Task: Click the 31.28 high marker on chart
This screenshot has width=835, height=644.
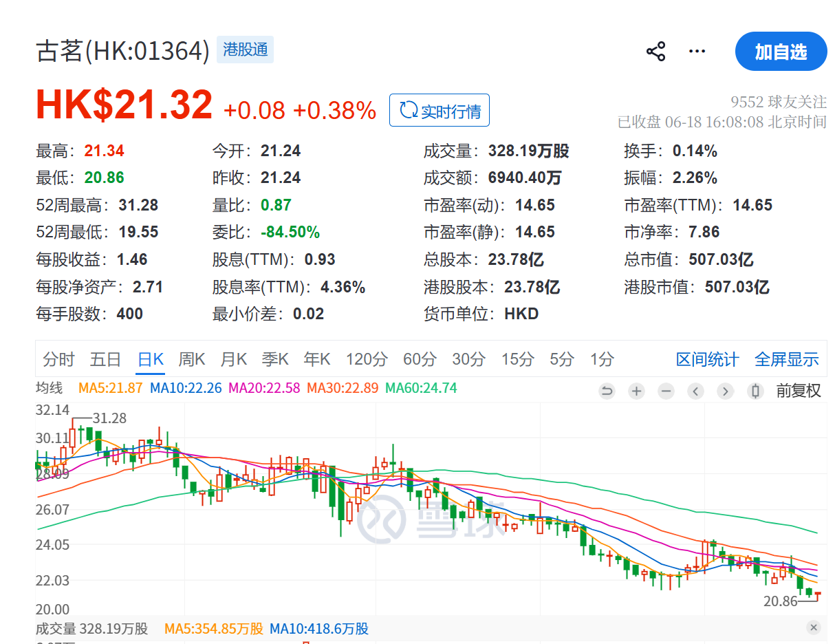Action: click(x=109, y=418)
